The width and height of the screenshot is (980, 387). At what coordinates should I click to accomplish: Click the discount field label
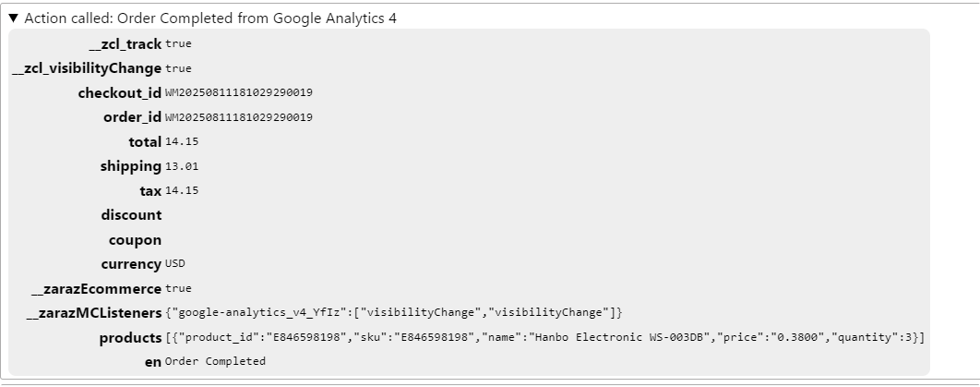(131, 215)
